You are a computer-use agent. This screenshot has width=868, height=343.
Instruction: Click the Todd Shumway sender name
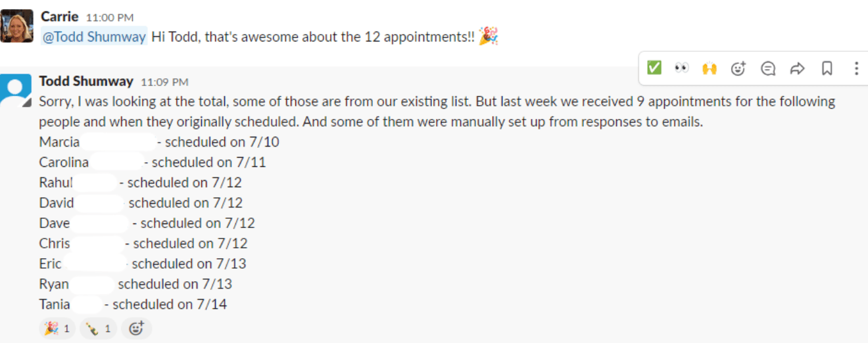[x=86, y=81]
